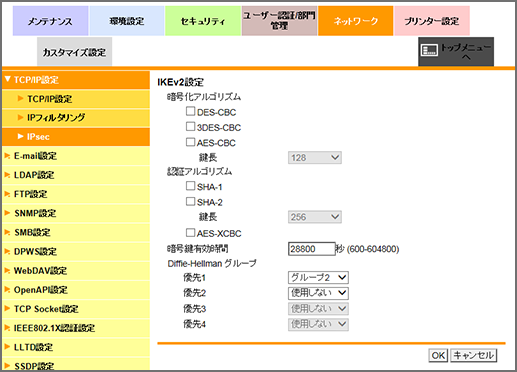This screenshot has width=517, height=372.
Task: Open LDAP設定 in the sidebar
Action: [x=76, y=175]
